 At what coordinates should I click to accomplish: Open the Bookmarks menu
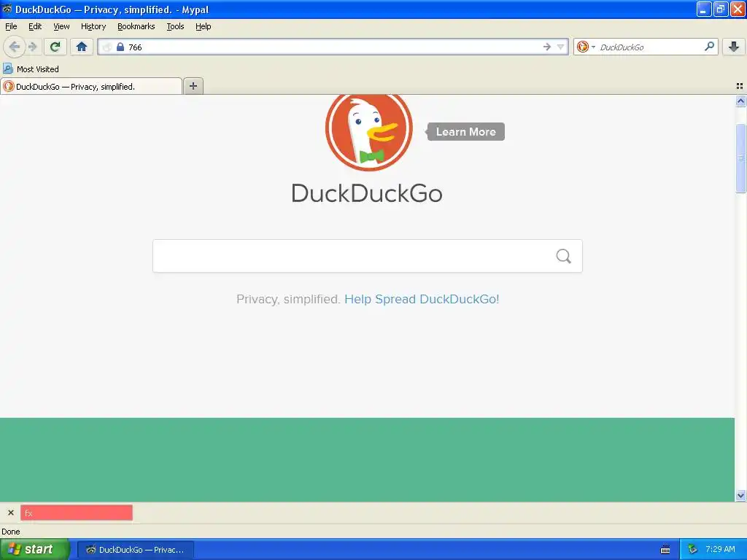tap(136, 27)
